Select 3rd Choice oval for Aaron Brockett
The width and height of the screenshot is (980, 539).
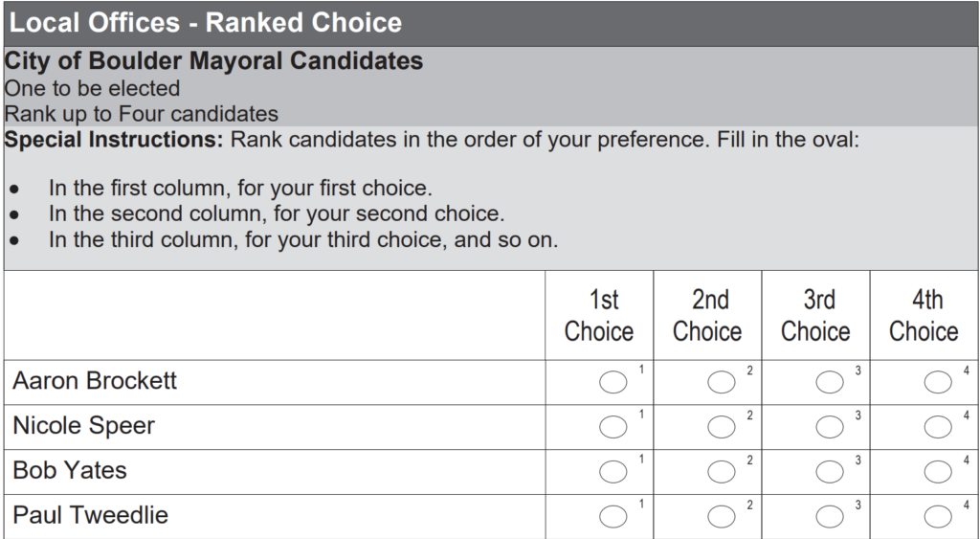830,382
